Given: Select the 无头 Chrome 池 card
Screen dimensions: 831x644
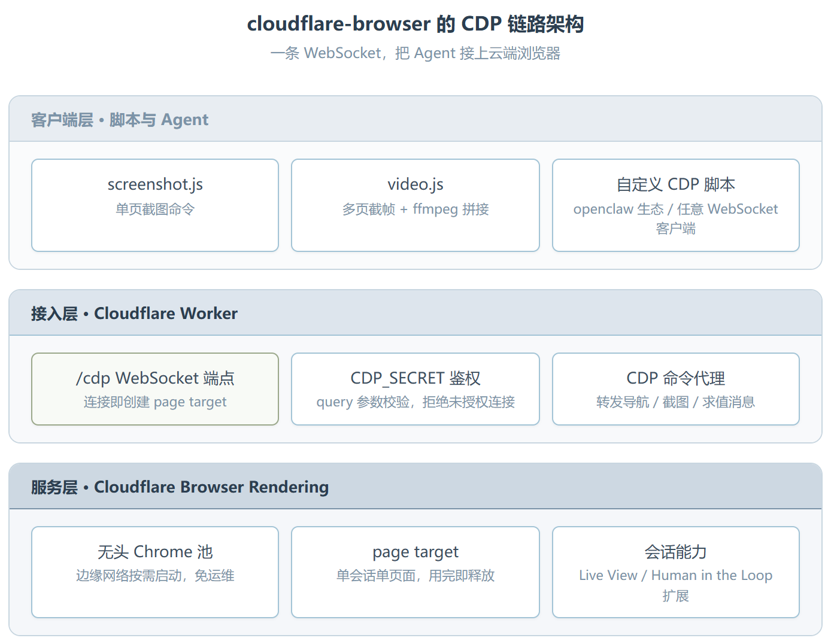Looking at the screenshot, I should click(155, 572).
